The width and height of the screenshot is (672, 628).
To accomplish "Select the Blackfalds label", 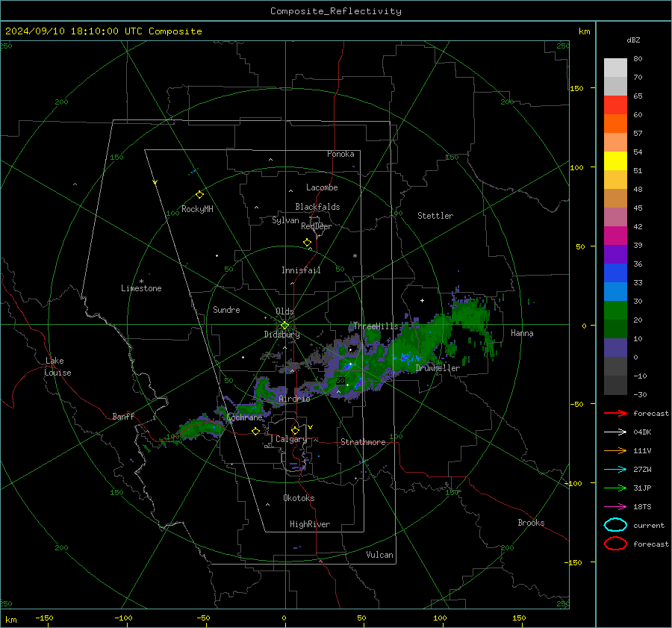I will (317, 207).
